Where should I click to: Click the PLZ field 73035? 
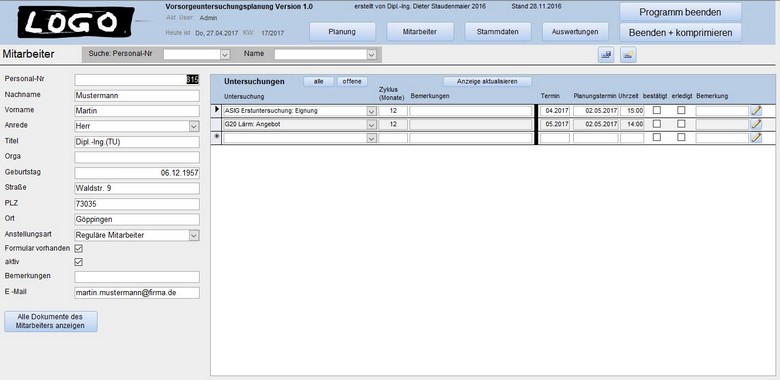point(137,204)
